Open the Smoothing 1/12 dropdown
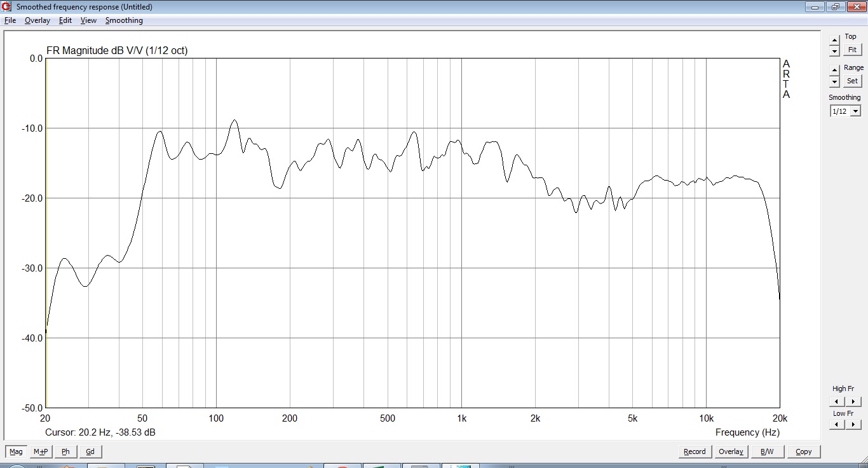 [x=855, y=111]
